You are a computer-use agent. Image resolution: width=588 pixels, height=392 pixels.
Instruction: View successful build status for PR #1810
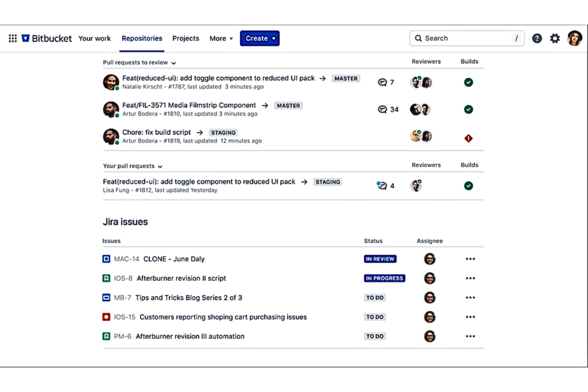(468, 109)
